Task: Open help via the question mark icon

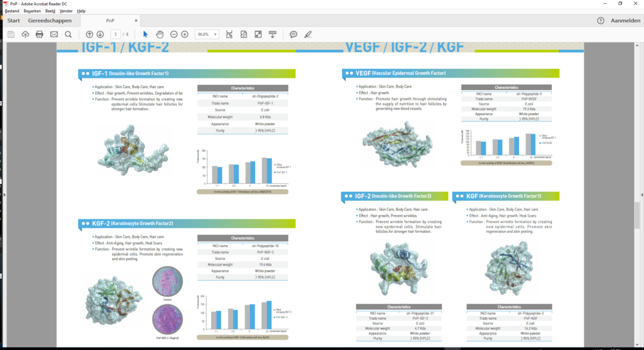Action: point(600,21)
